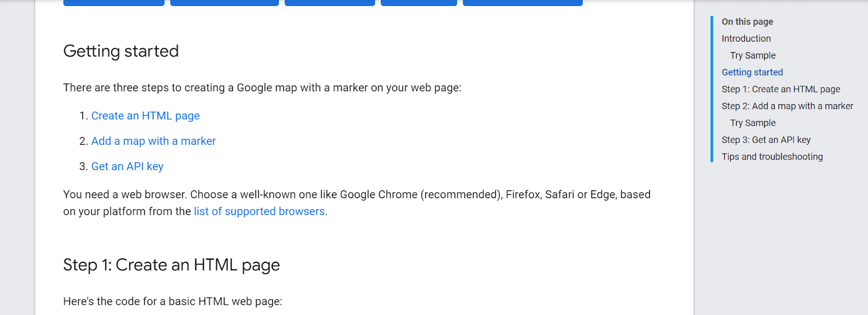The image size is (868, 315).
Task: Select Try Sample under Introduction in sidebar
Action: (x=753, y=55)
